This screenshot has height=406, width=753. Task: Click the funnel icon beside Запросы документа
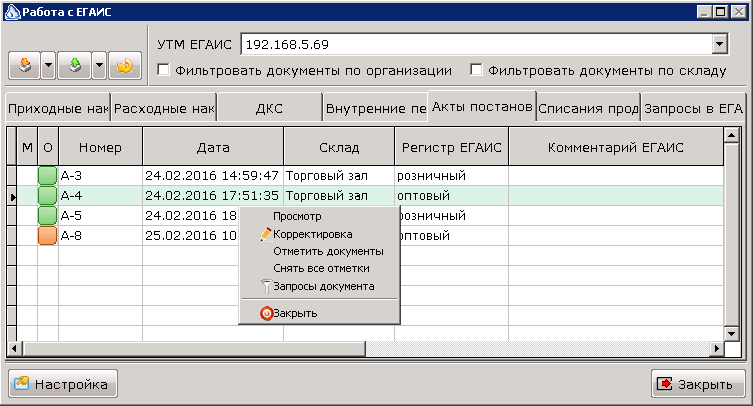[x=266, y=286]
